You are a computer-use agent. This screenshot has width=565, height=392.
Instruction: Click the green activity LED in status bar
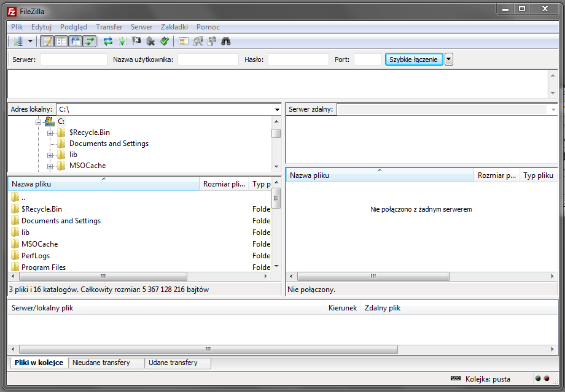(x=539, y=379)
